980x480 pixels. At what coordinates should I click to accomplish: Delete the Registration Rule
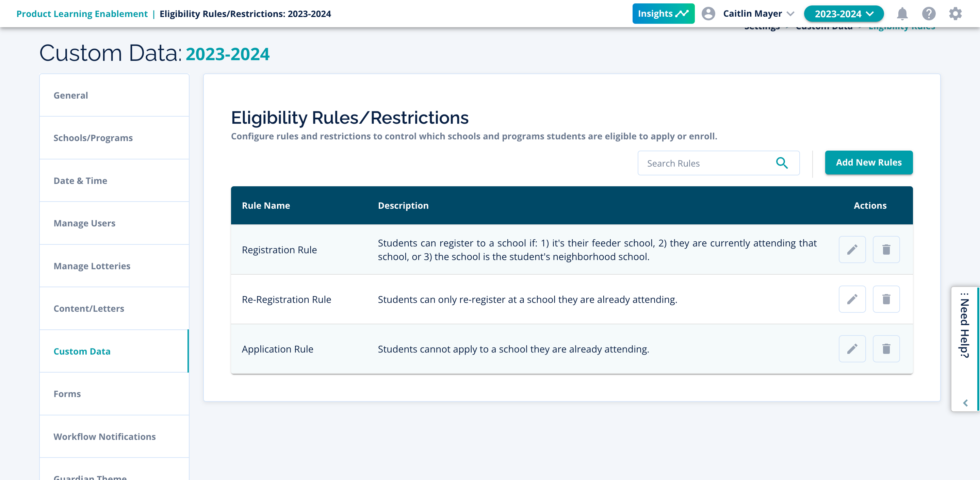pyautogui.click(x=886, y=249)
